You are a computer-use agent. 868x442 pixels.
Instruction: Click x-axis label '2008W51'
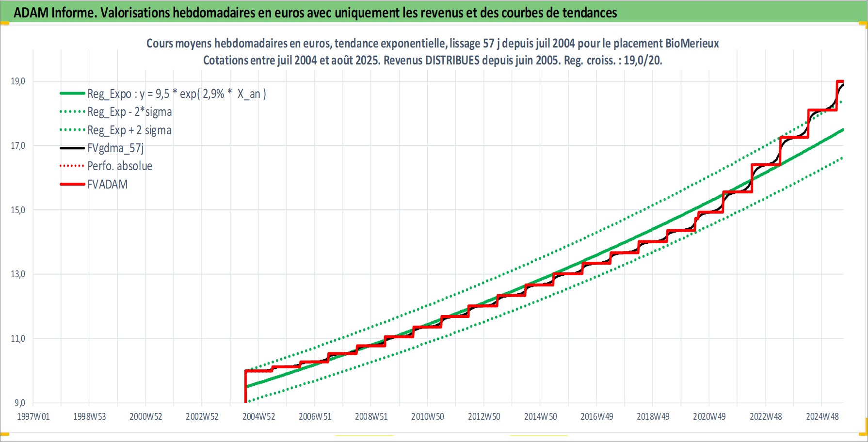coord(371,416)
